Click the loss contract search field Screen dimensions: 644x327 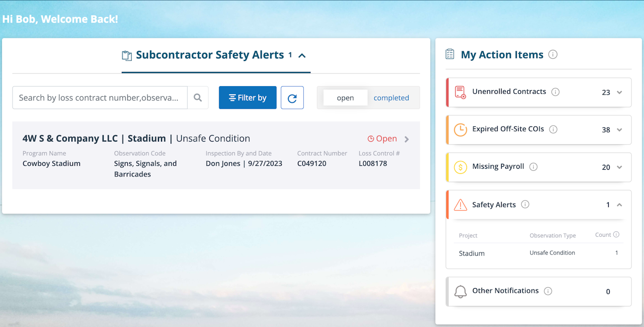point(100,98)
